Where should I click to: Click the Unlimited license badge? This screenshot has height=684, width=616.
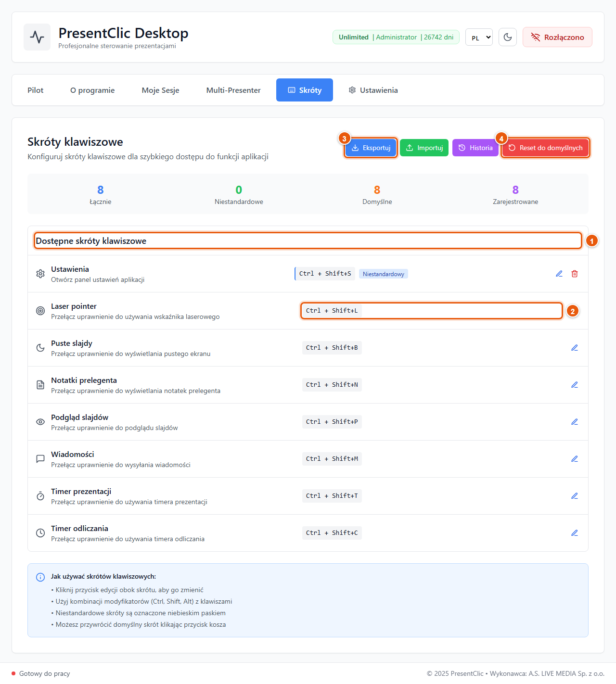[396, 37]
